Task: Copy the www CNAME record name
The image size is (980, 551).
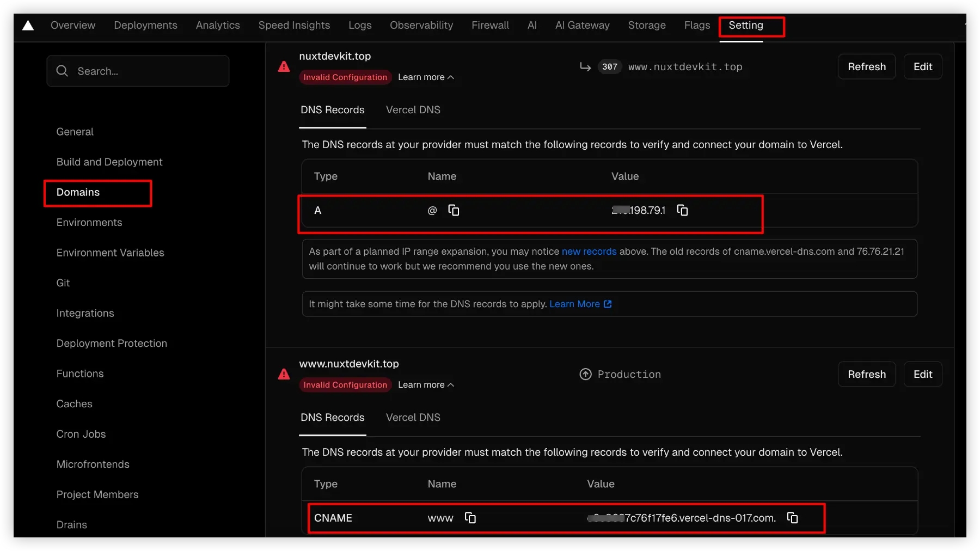Action: 470,518
